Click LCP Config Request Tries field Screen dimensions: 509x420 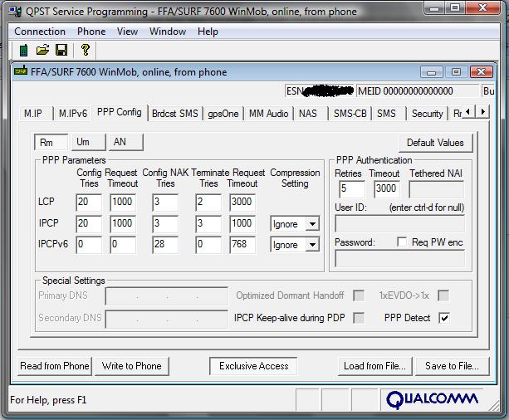(89, 203)
